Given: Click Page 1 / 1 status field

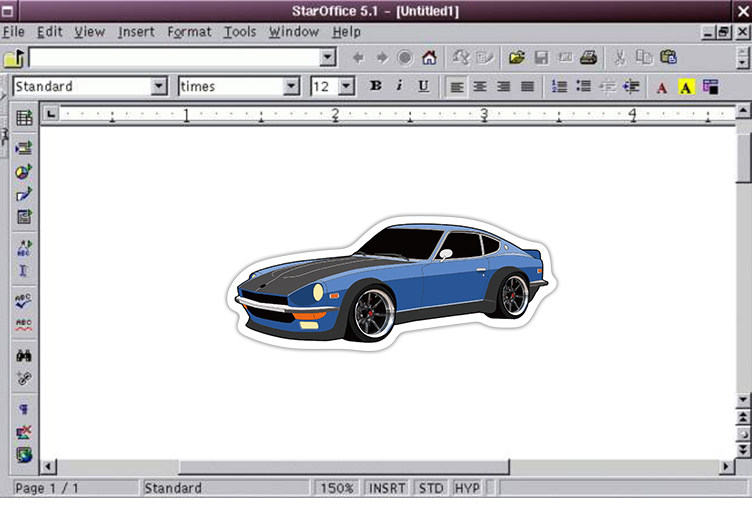Looking at the screenshot, I should tap(75, 488).
